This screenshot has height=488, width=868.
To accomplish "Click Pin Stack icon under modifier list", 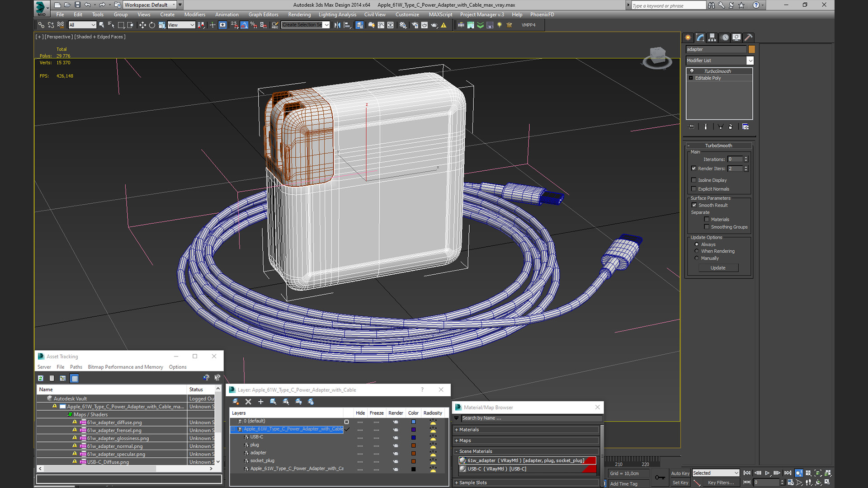I will pos(691,127).
